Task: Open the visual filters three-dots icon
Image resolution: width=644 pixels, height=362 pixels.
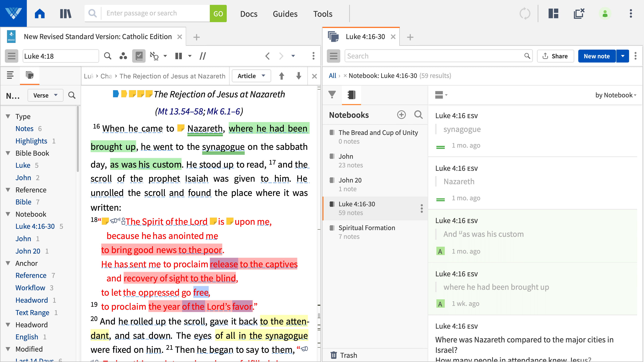Action: tap(123, 56)
